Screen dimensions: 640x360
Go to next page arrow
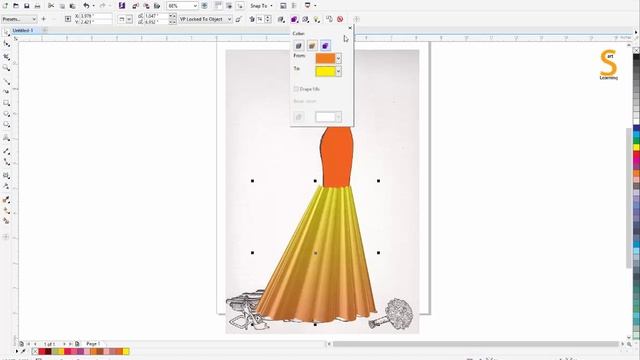pyautogui.click(x=64, y=344)
